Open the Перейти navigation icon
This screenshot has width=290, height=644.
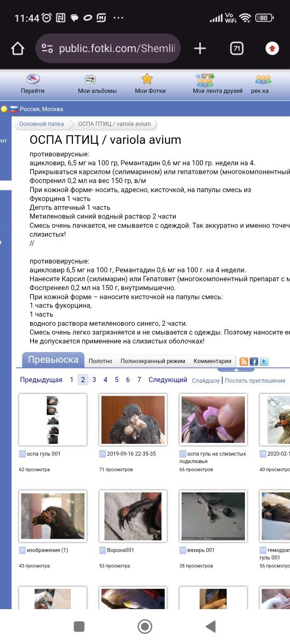[x=33, y=79]
